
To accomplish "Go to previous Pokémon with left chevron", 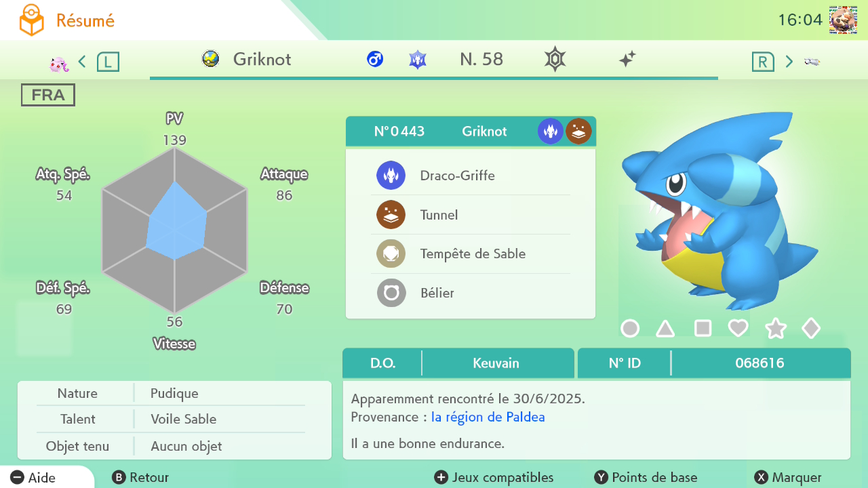I will [x=82, y=62].
